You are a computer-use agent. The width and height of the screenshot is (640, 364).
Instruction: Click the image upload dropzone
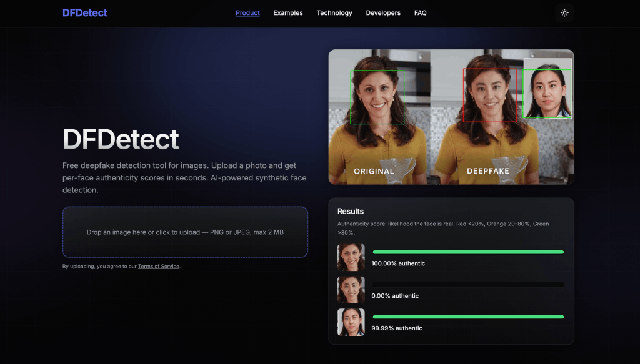click(x=185, y=232)
